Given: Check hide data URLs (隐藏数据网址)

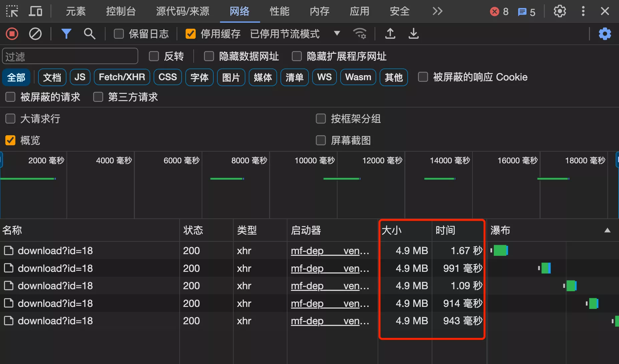Looking at the screenshot, I should coord(209,56).
